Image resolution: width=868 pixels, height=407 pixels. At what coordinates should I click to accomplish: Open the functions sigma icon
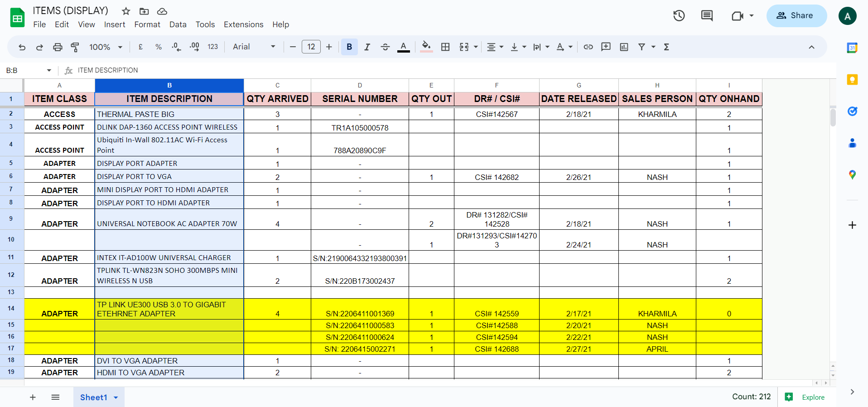pyautogui.click(x=666, y=47)
